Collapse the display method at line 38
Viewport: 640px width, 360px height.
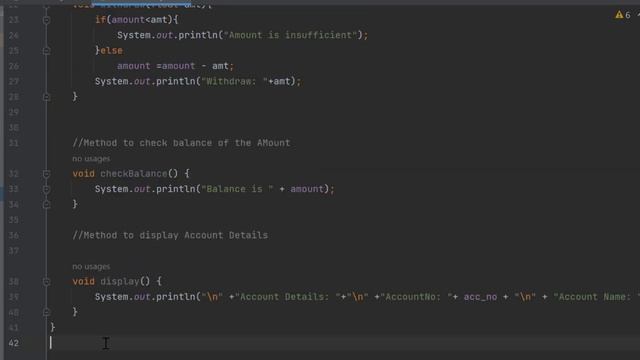coord(47,281)
